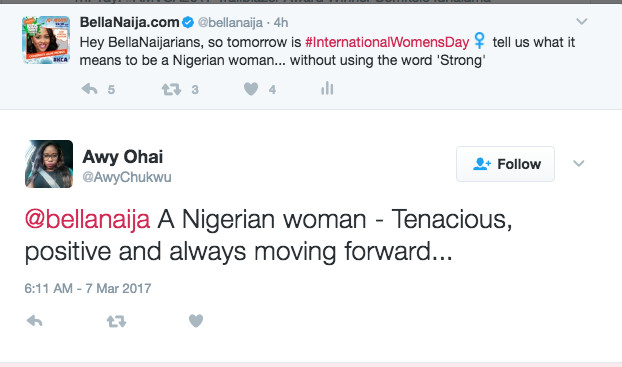
Task: Open @AwyChukwu handle
Action: click(127, 177)
